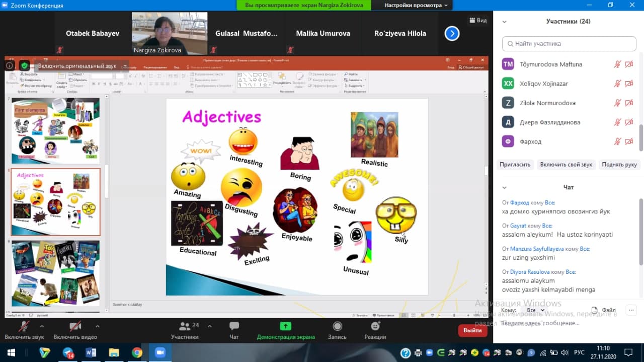This screenshot has height=362, width=644.
Task: Click the red Выйти leave button
Action: pyautogui.click(x=472, y=330)
